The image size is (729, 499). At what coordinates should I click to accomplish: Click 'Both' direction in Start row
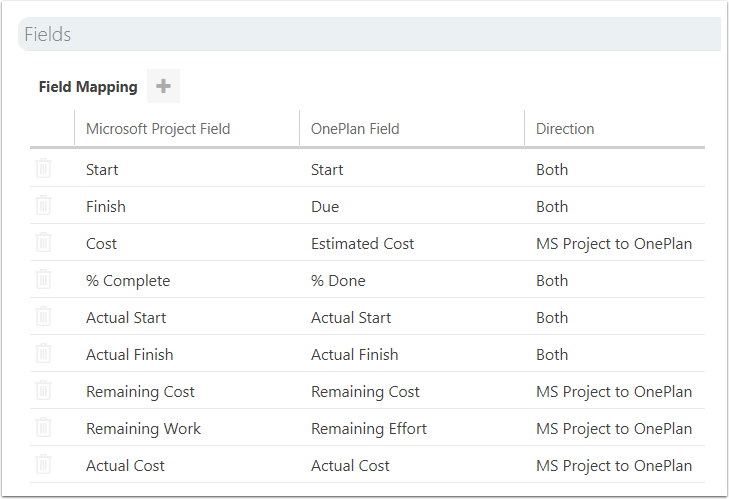tap(552, 170)
